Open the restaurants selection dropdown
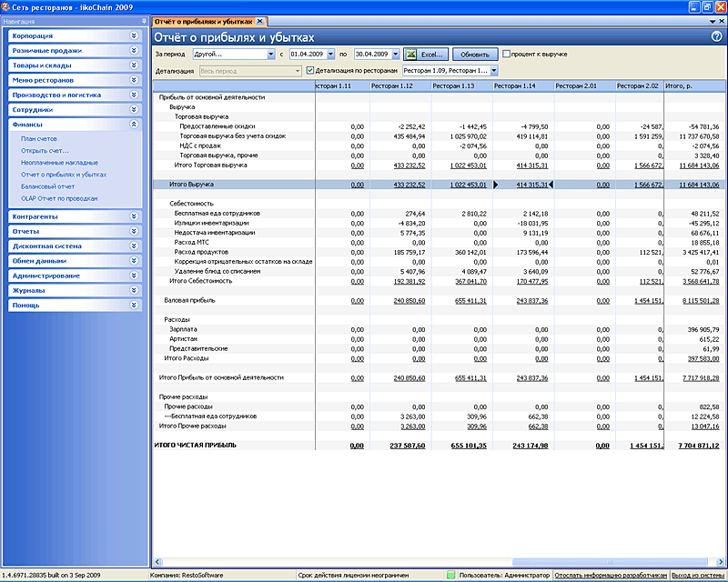728x582 pixels. 494,71
